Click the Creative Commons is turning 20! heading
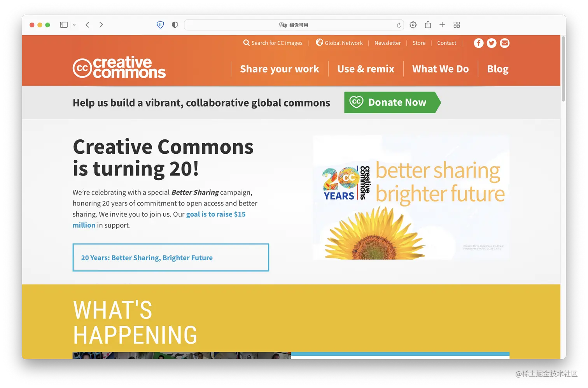The image size is (588, 388). pyautogui.click(x=163, y=158)
